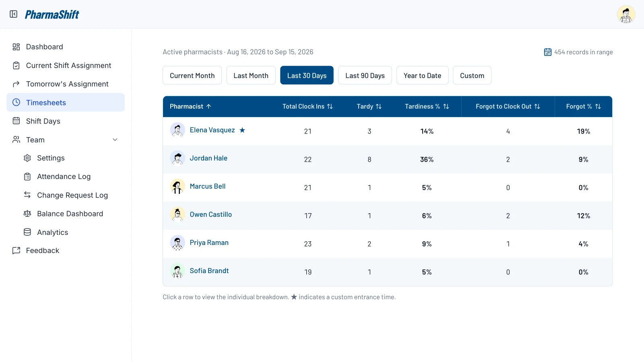Select the Current Month range
This screenshot has height=362, width=644.
point(192,75)
